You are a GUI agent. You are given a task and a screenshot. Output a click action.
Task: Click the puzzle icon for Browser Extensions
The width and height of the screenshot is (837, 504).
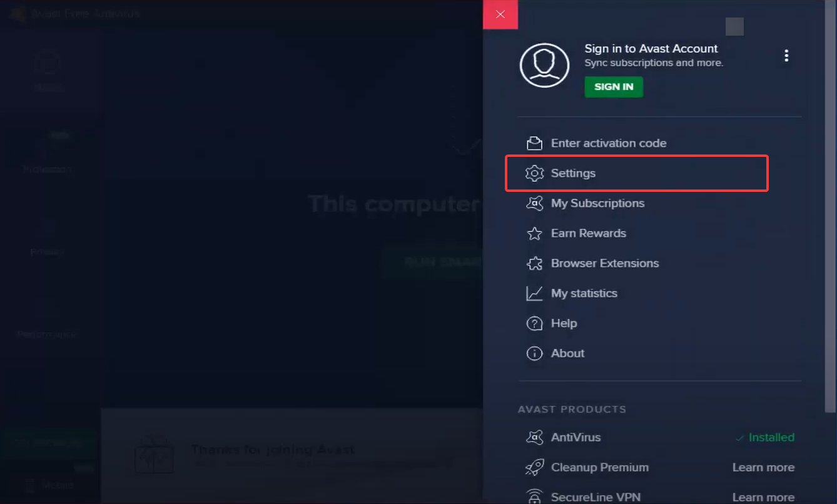click(x=534, y=263)
